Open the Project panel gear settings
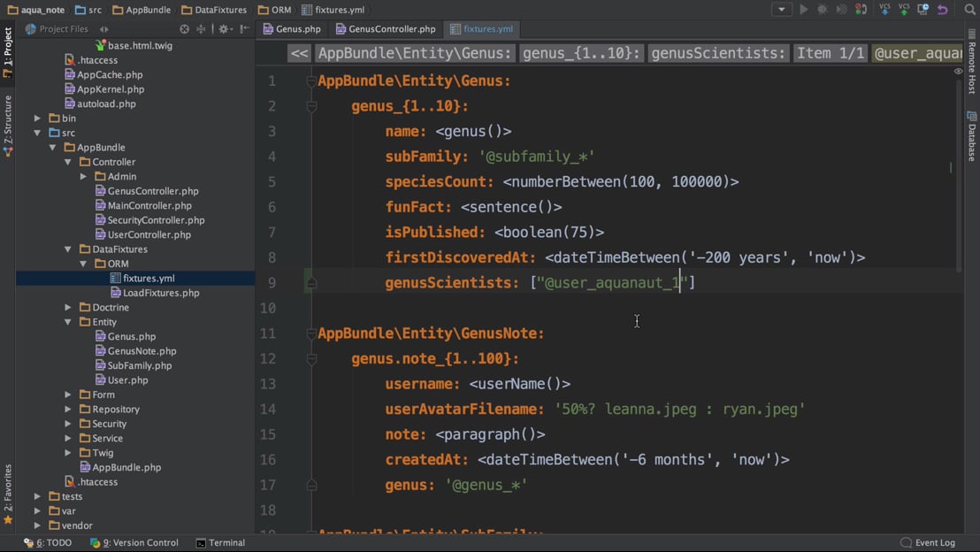This screenshot has width=980, height=552. 223,29
